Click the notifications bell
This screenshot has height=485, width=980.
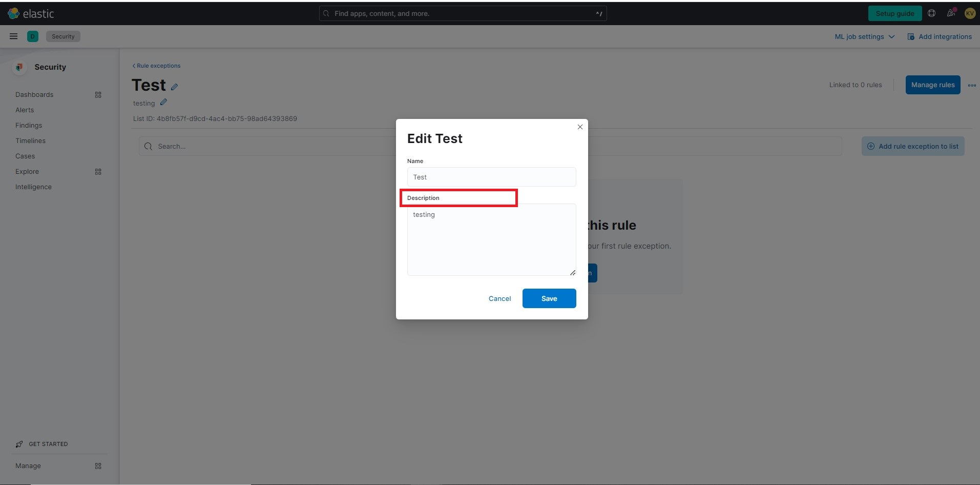click(951, 13)
